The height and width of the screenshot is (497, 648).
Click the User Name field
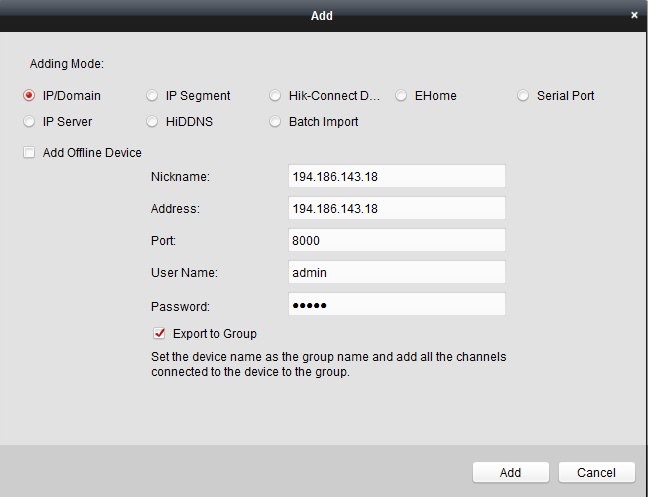coord(396,272)
